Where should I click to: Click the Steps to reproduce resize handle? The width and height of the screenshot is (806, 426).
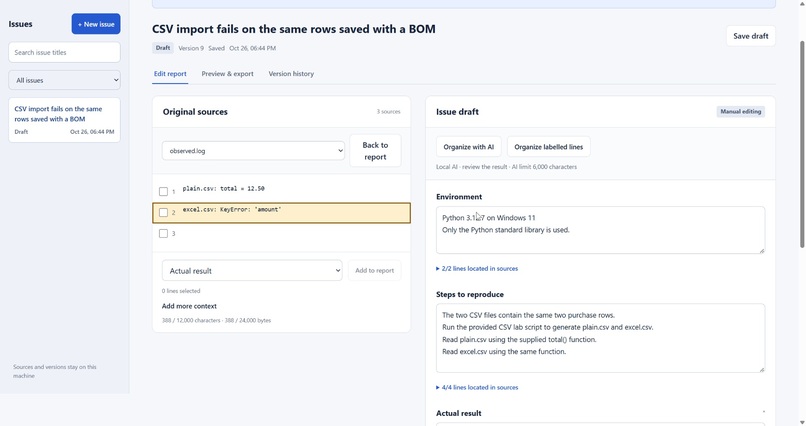click(x=761, y=369)
